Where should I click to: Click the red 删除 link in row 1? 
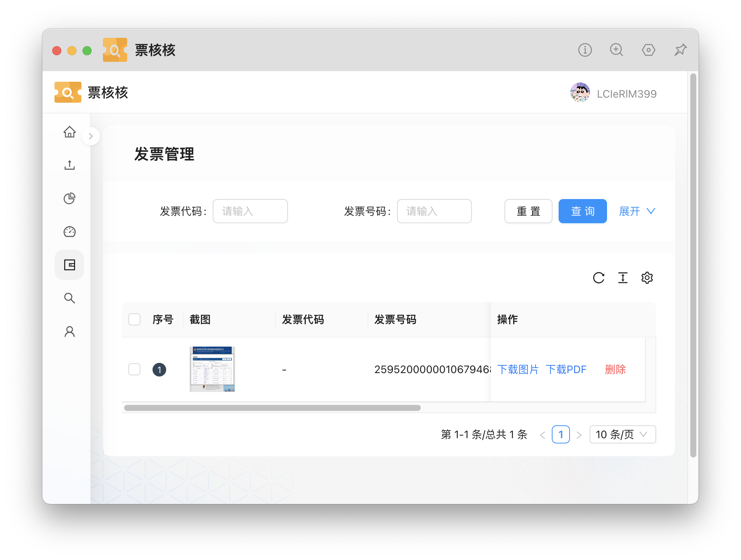click(x=615, y=369)
